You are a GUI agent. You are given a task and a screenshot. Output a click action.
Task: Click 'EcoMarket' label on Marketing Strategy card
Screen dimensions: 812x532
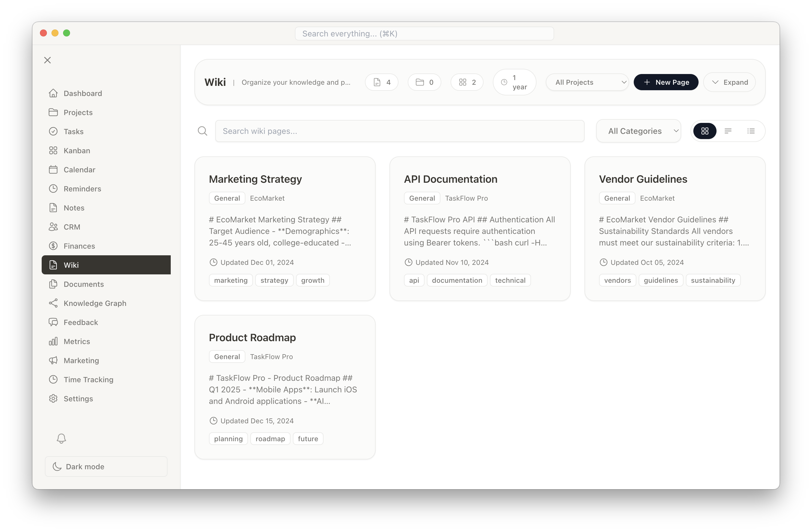point(267,198)
